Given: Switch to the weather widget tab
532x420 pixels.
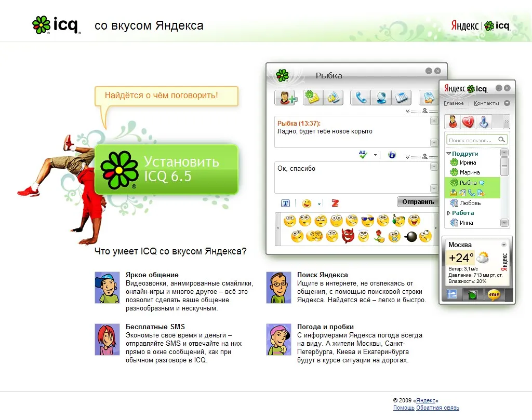Looking at the screenshot, I should coord(452,294).
